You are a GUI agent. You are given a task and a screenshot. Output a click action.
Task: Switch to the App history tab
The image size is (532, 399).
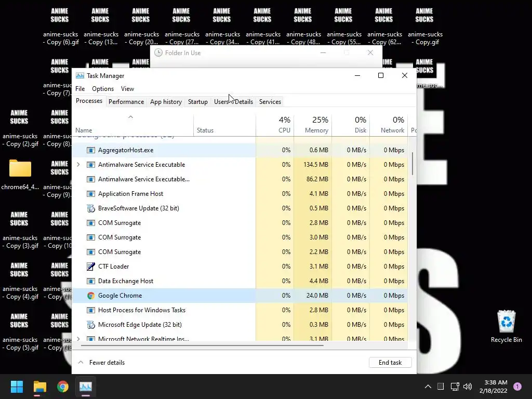[x=166, y=102]
